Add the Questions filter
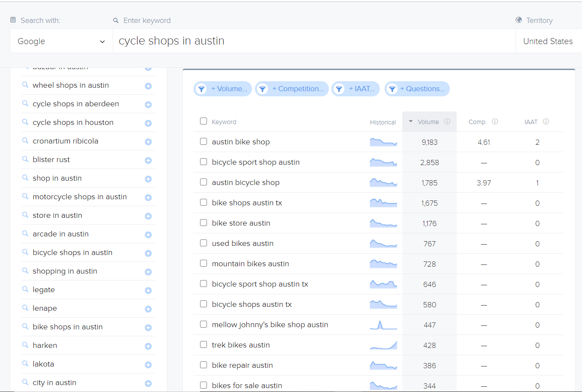Image resolution: width=582 pixels, height=392 pixels. [417, 89]
